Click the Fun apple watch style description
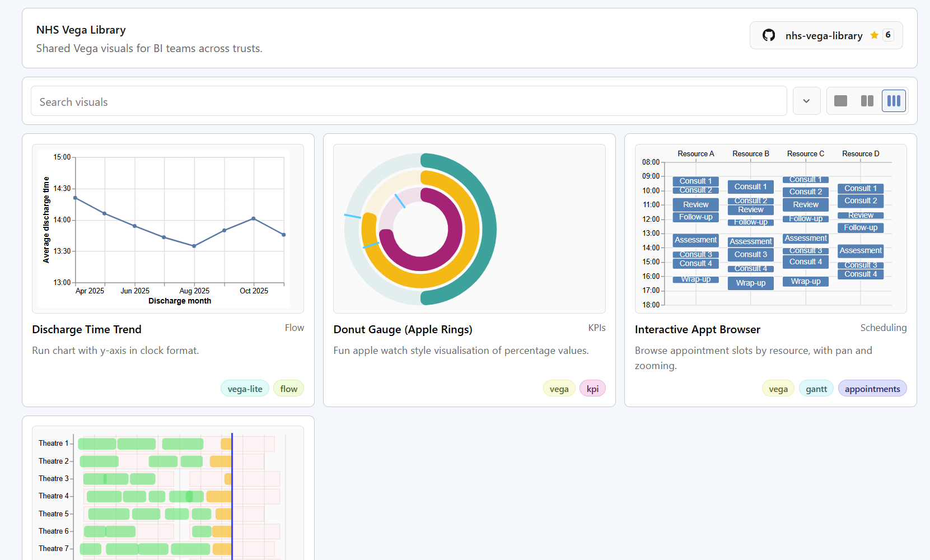 pyautogui.click(x=461, y=351)
